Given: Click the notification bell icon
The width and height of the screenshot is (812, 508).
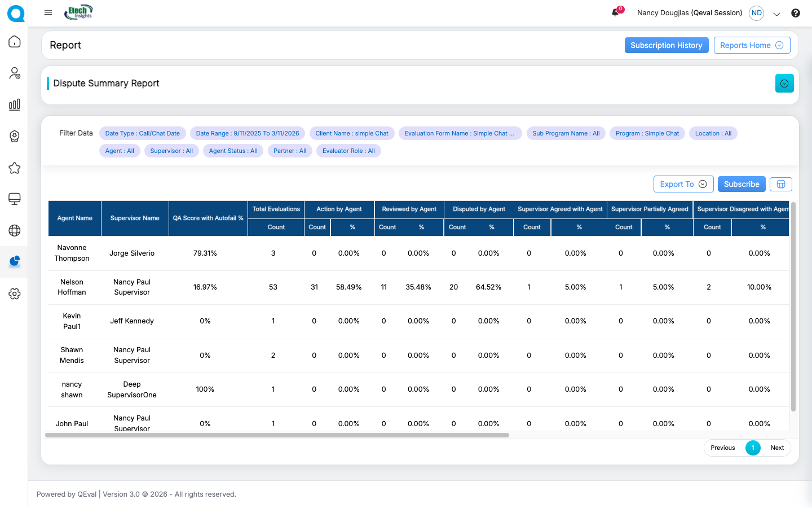Looking at the screenshot, I should pyautogui.click(x=615, y=12).
